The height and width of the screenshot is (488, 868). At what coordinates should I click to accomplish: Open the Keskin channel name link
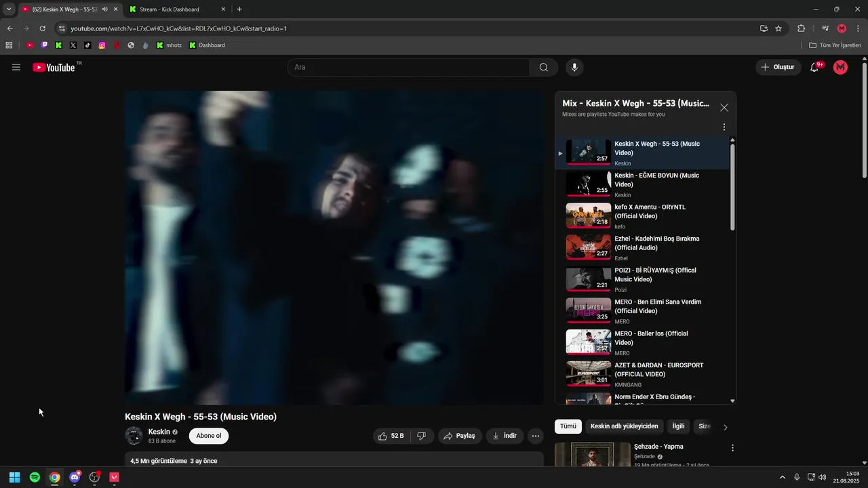159,432
